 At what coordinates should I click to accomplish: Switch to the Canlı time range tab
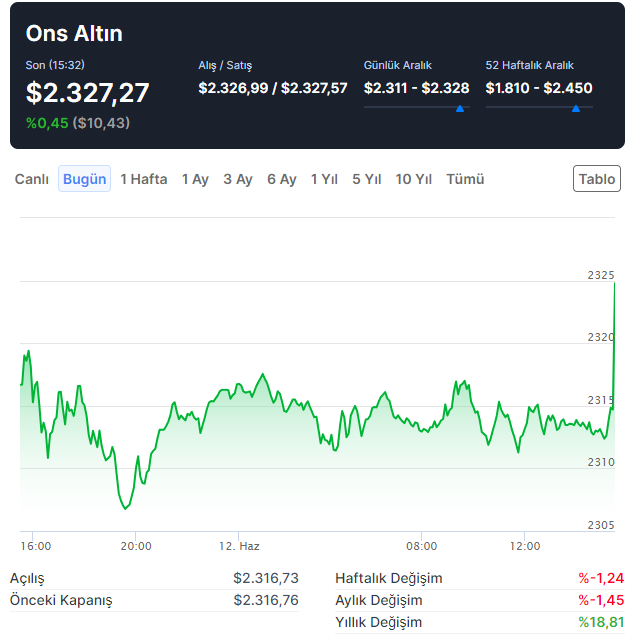31,179
